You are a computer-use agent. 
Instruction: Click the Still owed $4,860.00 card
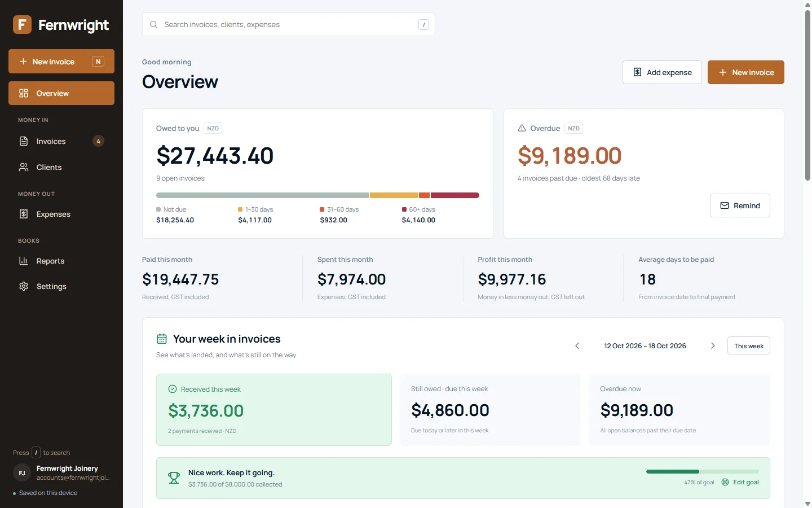[490, 410]
